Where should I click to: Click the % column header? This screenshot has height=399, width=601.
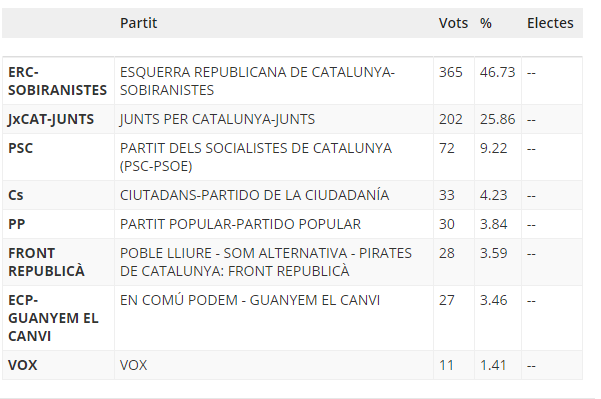[486, 23]
